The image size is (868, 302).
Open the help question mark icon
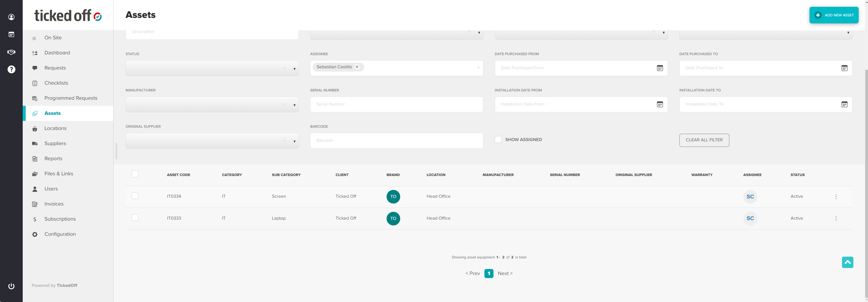coord(11,69)
